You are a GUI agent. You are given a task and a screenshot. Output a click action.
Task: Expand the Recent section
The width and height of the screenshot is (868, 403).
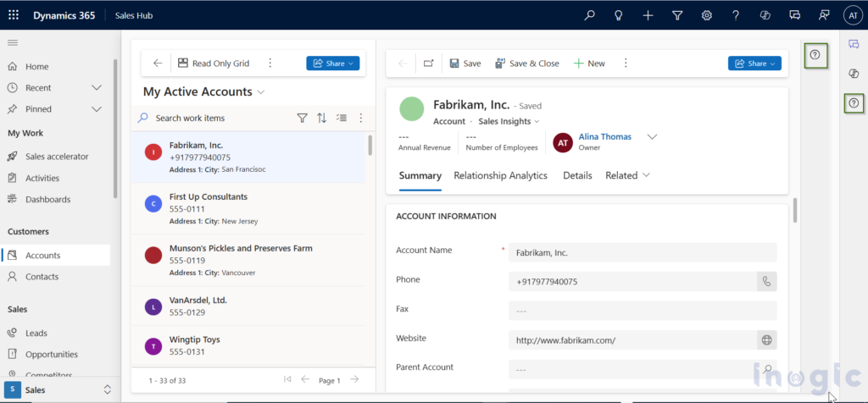tap(97, 88)
